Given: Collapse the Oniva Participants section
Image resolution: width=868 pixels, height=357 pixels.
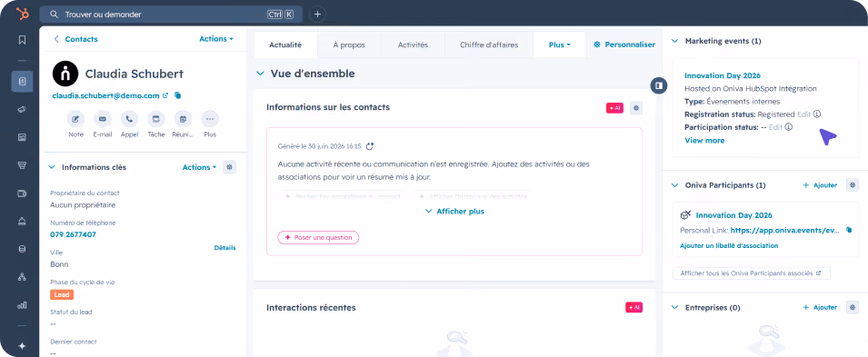Looking at the screenshot, I should pos(674,185).
